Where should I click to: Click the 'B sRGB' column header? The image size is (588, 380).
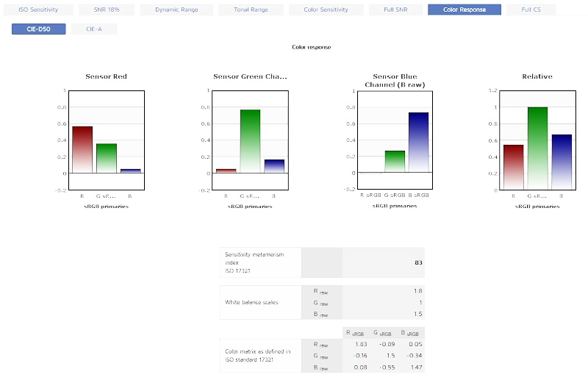click(410, 333)
